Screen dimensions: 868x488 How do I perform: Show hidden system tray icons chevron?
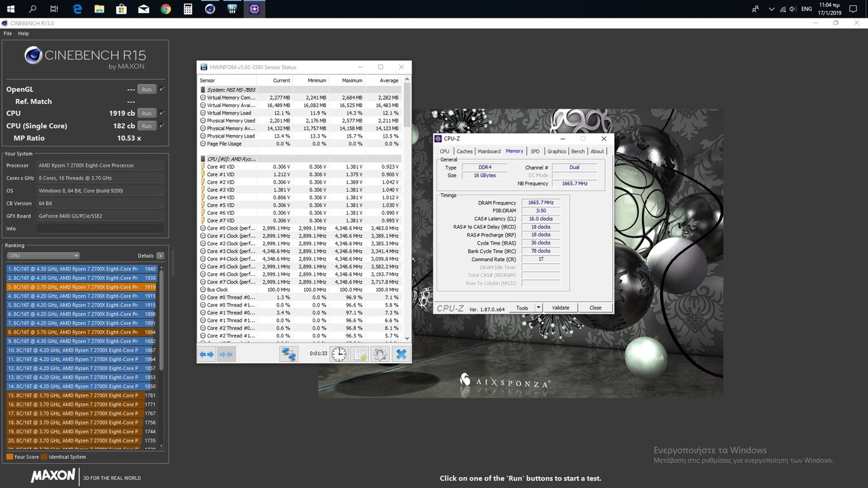pyautogui.click(x=772, y=9)
